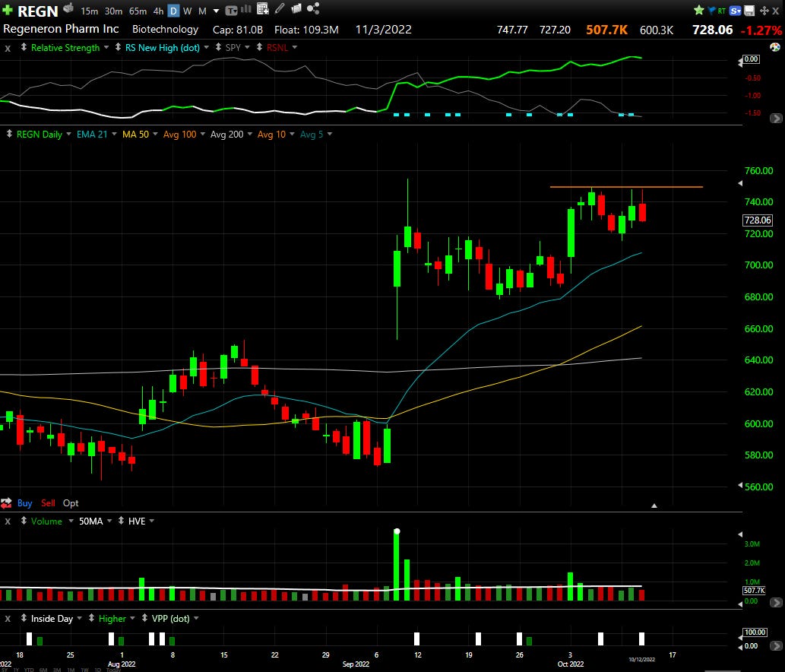785x672 pixels.
Task: Click reorder arrows beside SPY
Action: (x=218, y=47)
